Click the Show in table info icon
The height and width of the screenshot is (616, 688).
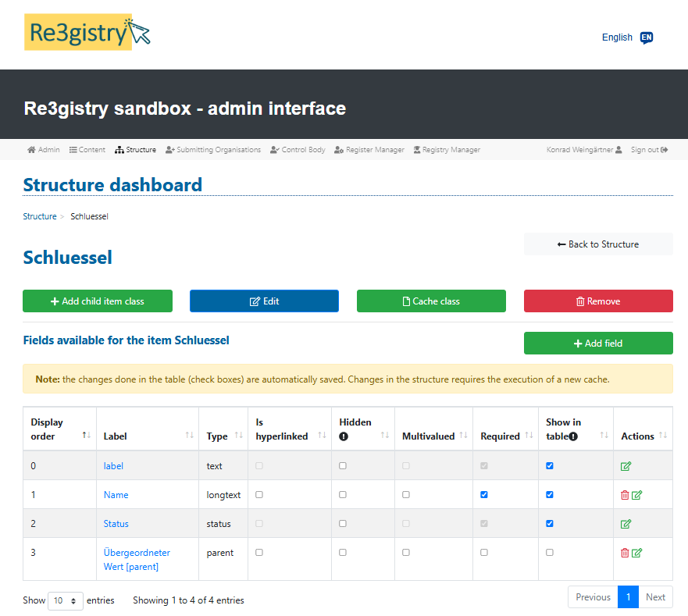point(573,436)
